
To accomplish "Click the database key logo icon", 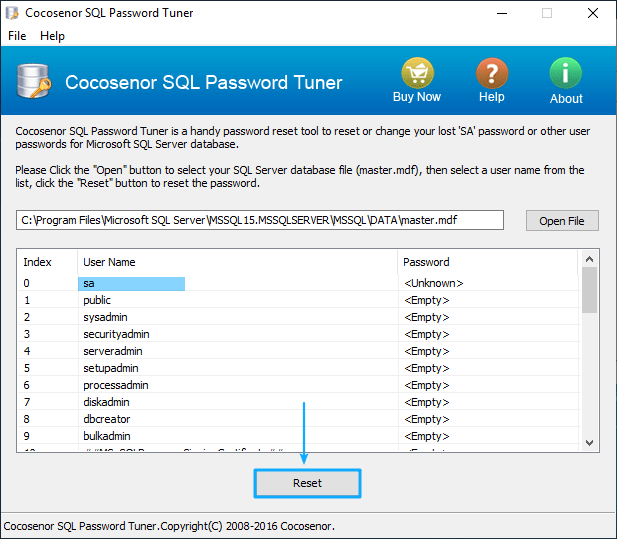I will pyautogui.click(x=34, y=81).
